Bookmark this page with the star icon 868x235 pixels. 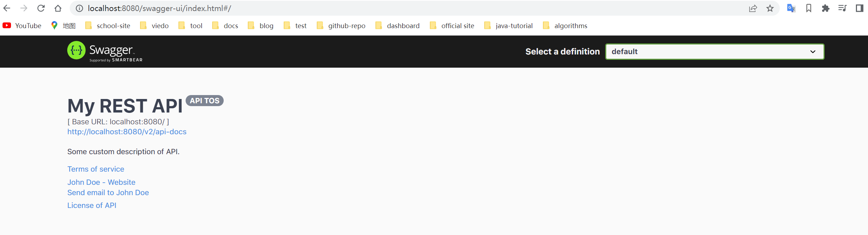(x=770, y=8)
